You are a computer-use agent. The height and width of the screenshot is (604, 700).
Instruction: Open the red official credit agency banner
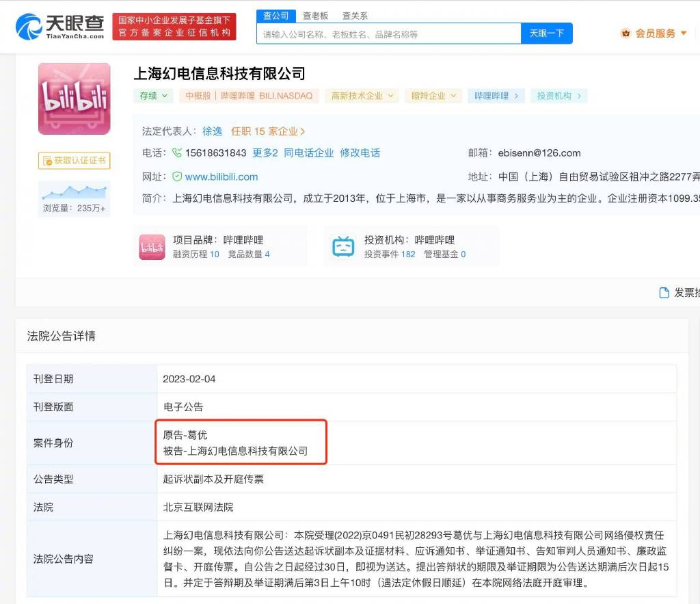(174, 27)
